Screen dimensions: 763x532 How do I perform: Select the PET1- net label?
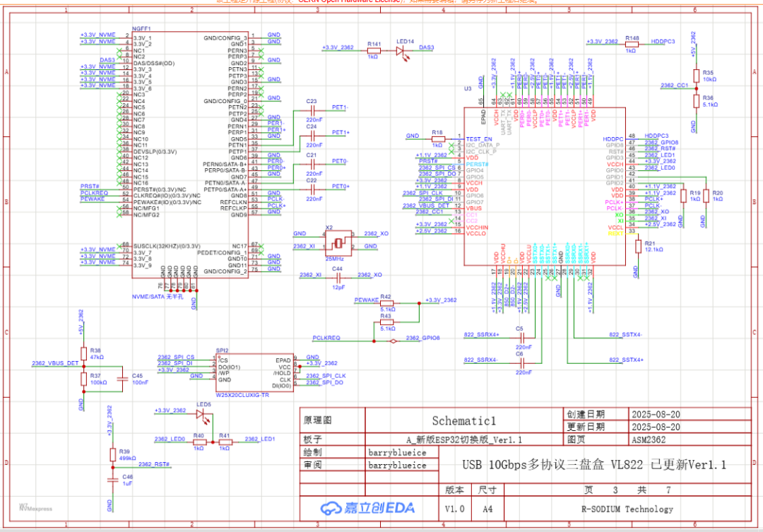click(340, 107)
